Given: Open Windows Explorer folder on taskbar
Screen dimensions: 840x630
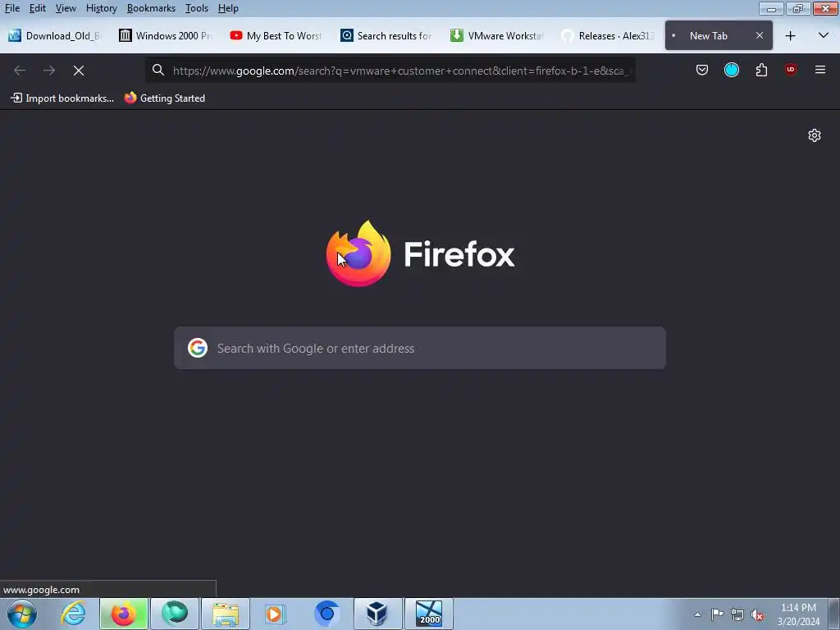Looking at the screenshot, I should 226,614.
